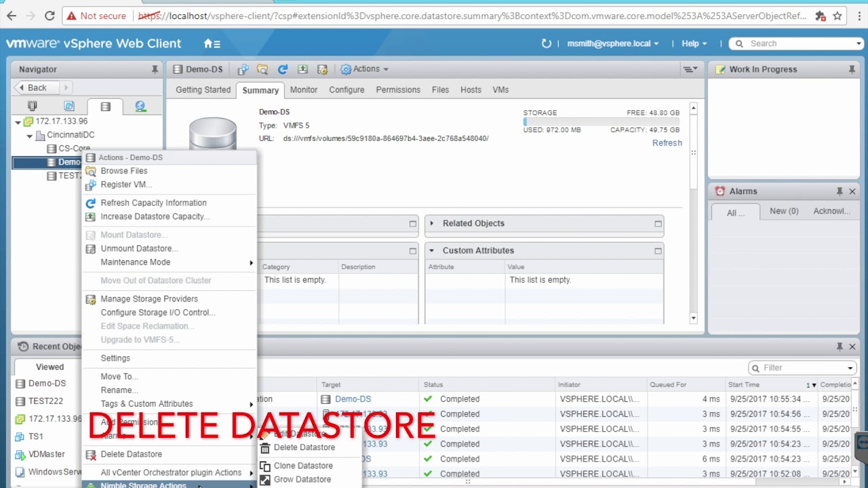
Task: Click the Delete Datastore icon in submenu
Action: [x=264, y=447]
